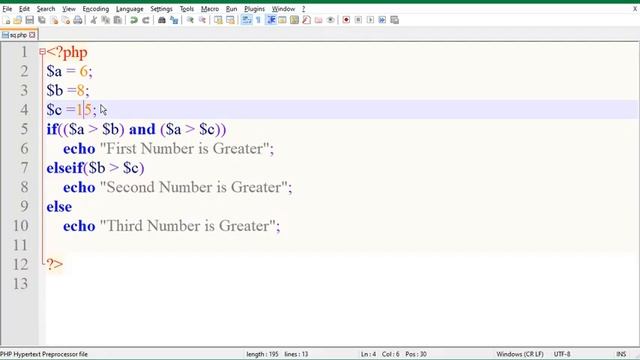The image size is (640, 360).
Task: Toggle Word wrap in toolbar
Action: pyautogui.click(x=247, y=20)
